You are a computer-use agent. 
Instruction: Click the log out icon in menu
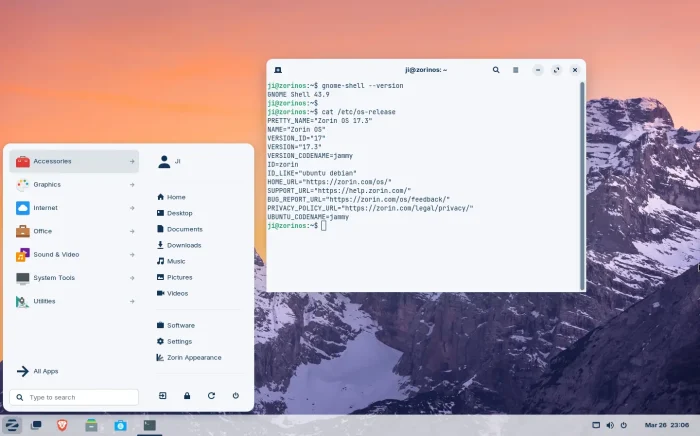pos(162,395)
